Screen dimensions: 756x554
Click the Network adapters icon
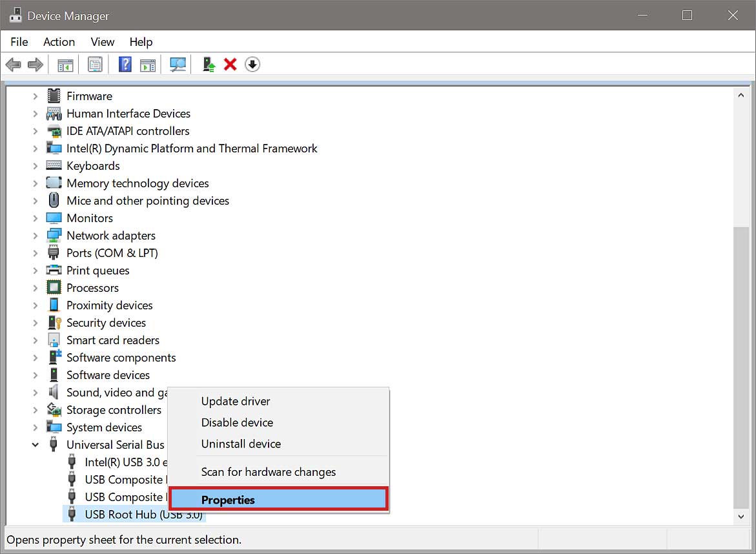[54, 235]
